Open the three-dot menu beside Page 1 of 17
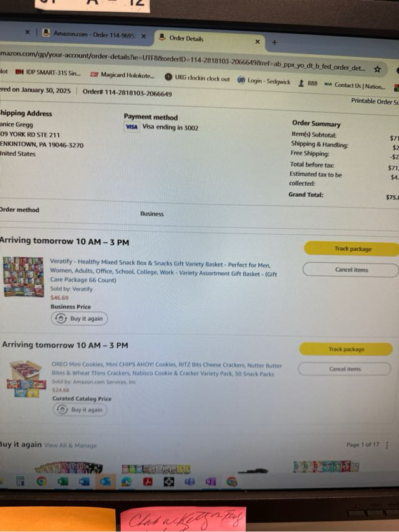The image size is (399, 532). [x=387, y=445]
